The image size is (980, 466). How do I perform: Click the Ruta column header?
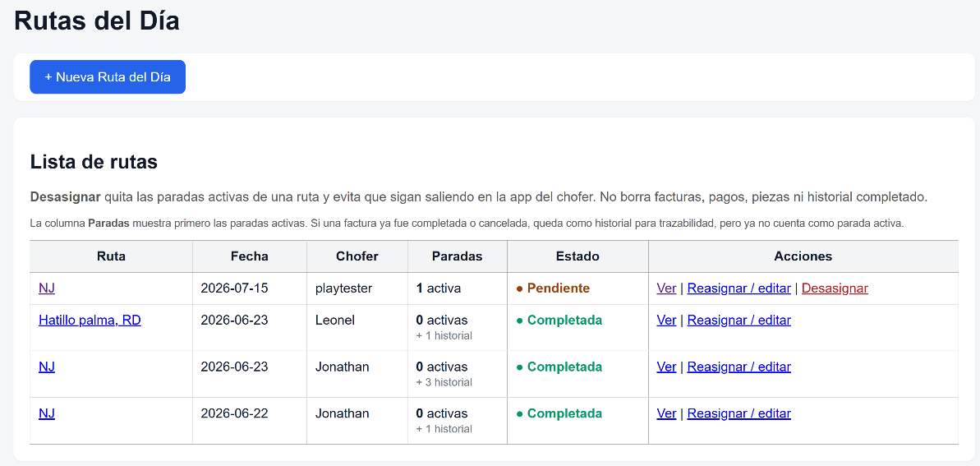point(111,256)
